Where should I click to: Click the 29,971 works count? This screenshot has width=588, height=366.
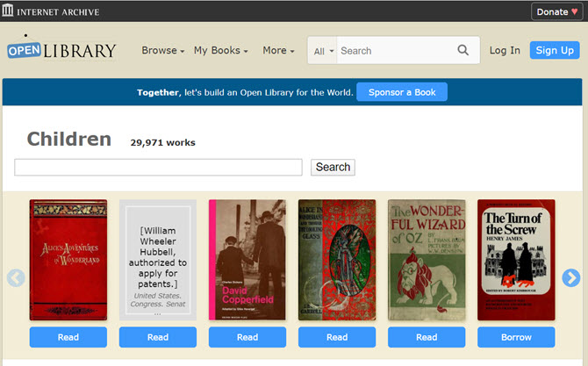(x=162, y=142)
